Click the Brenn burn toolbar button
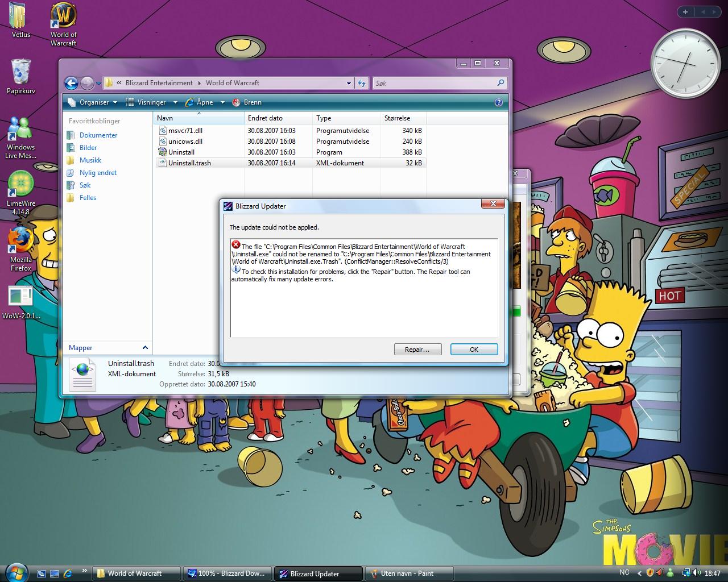728x582 pixels. (x=247, y=102)
